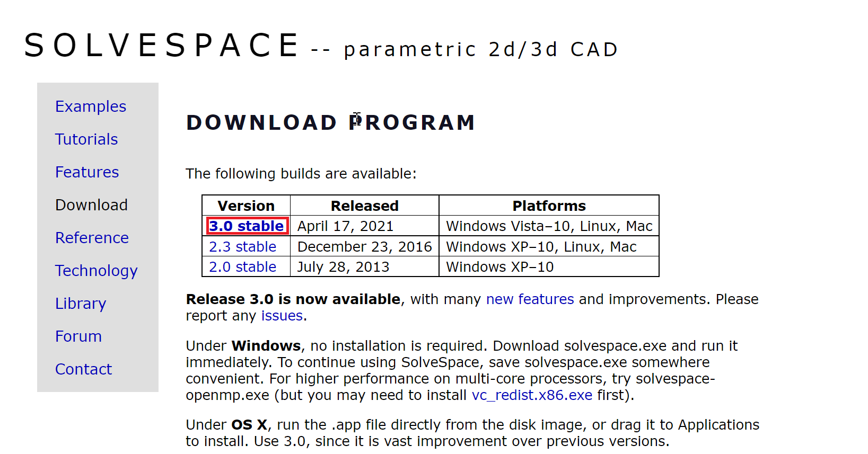
Task: Visit the Technology page
Action: [97, 271]
